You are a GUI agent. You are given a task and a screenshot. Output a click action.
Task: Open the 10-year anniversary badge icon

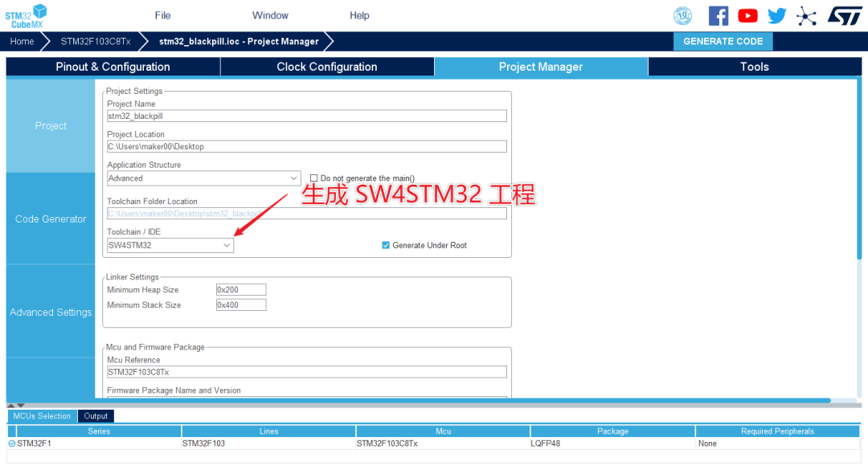(x=682, y=15)
